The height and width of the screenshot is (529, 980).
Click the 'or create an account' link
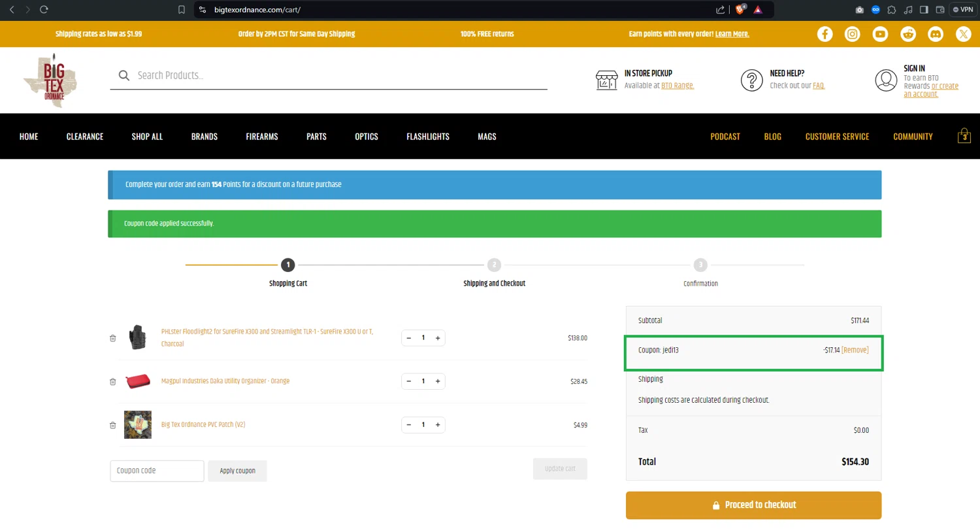(x=931, y=90)
